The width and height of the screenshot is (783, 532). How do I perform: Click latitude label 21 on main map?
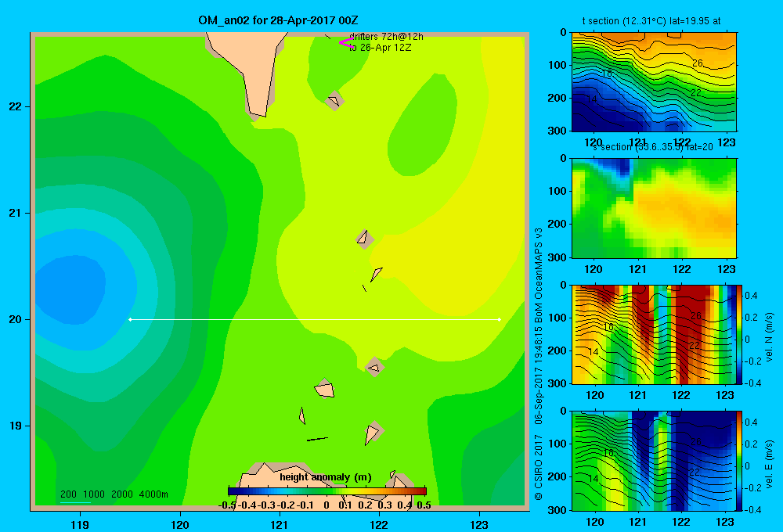(x=16, y=213)
